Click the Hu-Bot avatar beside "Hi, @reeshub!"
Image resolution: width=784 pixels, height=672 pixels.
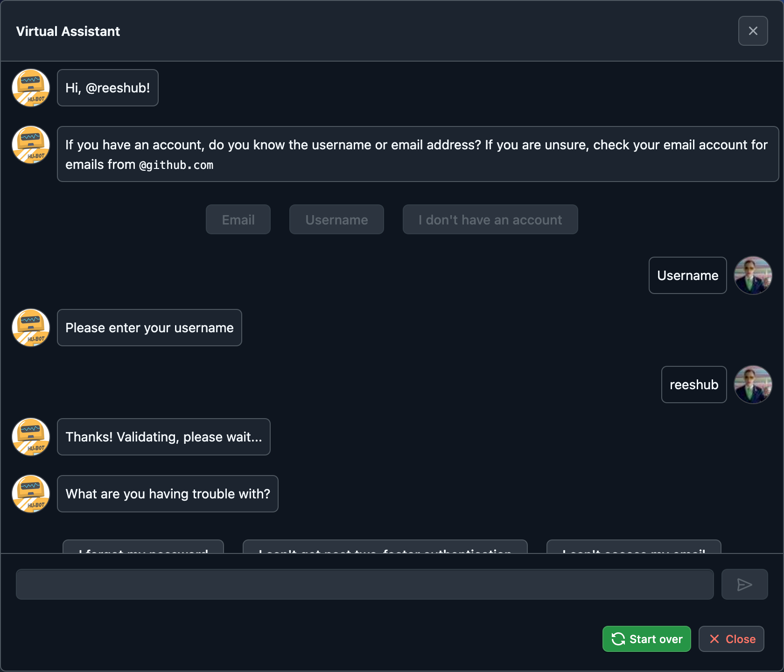(x=31, y=88)
